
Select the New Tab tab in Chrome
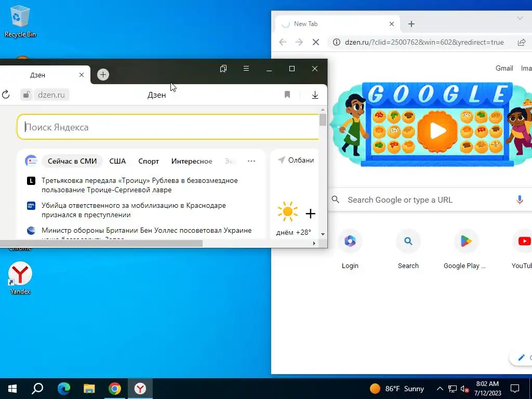[x=338, y=24]
